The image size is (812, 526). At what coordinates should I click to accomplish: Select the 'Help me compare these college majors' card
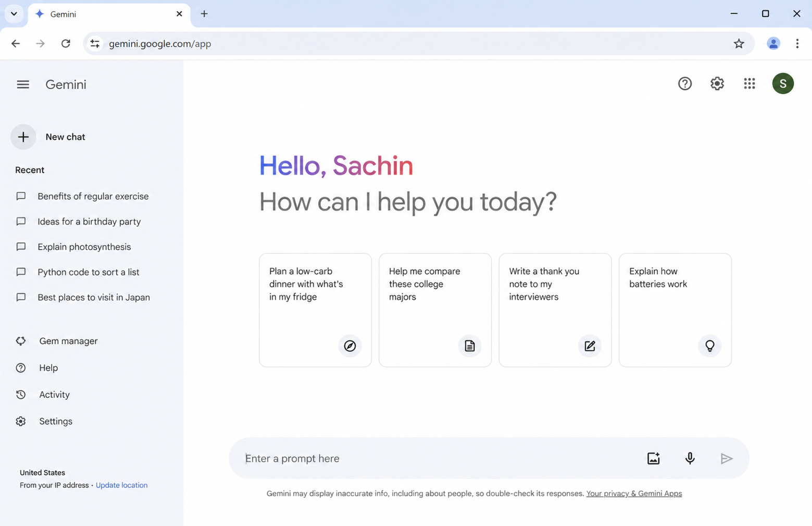tap(435, 310)
